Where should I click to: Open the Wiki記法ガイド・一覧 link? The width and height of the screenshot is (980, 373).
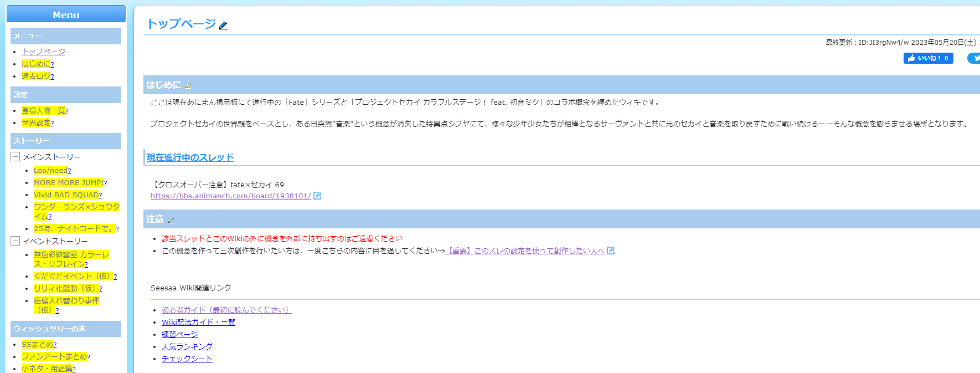198,322
